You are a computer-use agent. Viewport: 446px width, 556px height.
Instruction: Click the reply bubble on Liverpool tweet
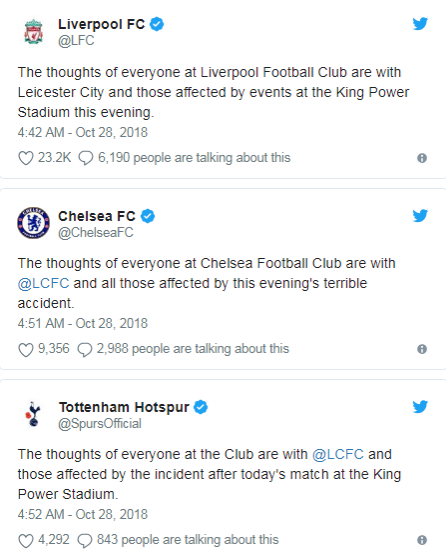click(85, 158)
